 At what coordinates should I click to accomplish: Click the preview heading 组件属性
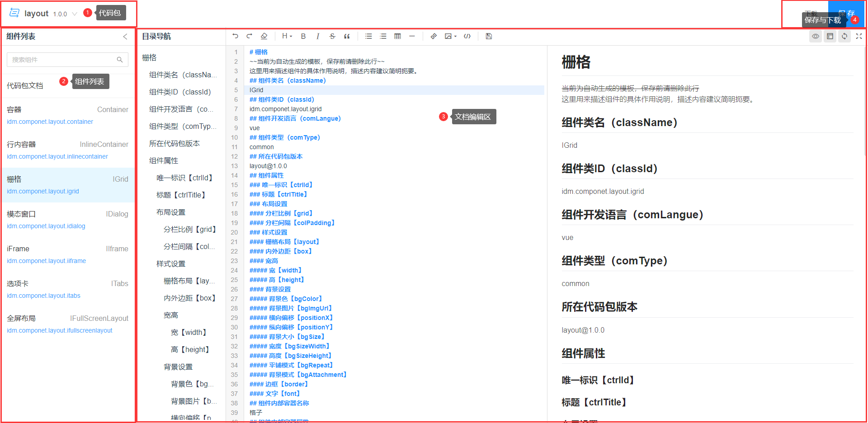point(583,353)
